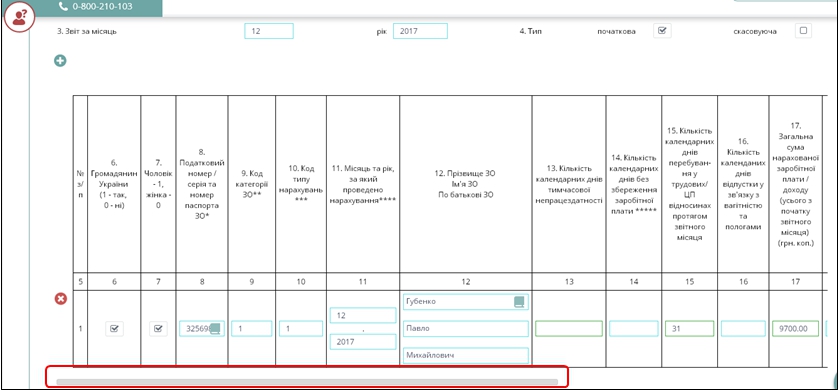Click the green plus add-row icon
Image resolution: width=838 pixels, height=390 pixels.
pyautogui.click(x=60, y=61)
